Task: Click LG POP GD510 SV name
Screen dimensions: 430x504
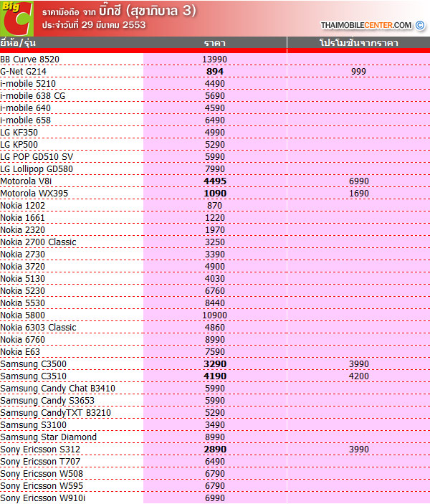Action: [x=37, y=157]
